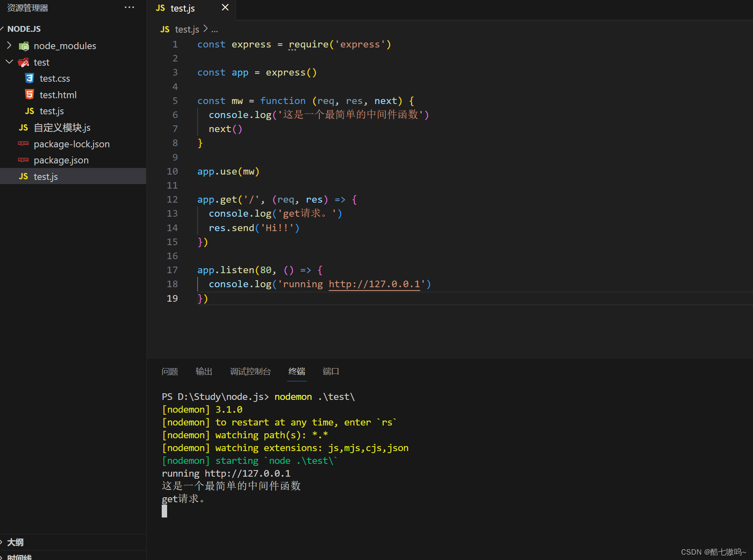Switch to the 终端 panel tab
The width and height of the screenshot is (753, 560).
(x=297, y=371)
